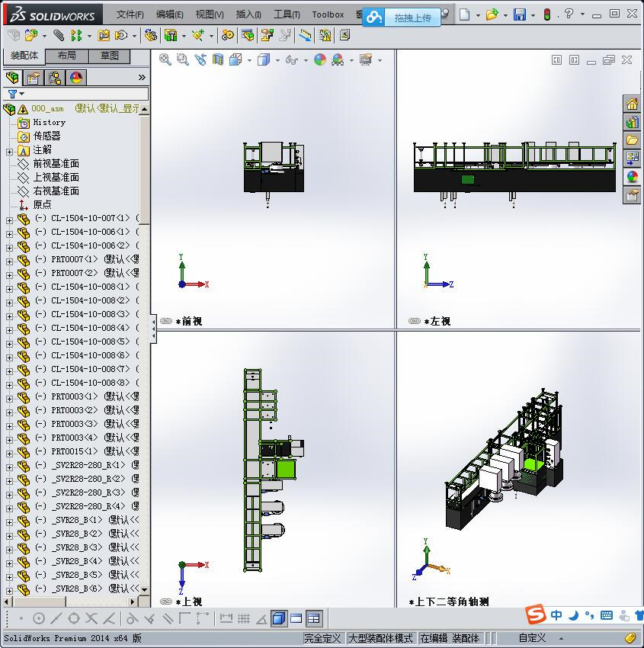Image resolution: width=644 pixels, height=648 pixels.
Task: Click the Zoom to Area icon
Action: [x=183, y=60]
